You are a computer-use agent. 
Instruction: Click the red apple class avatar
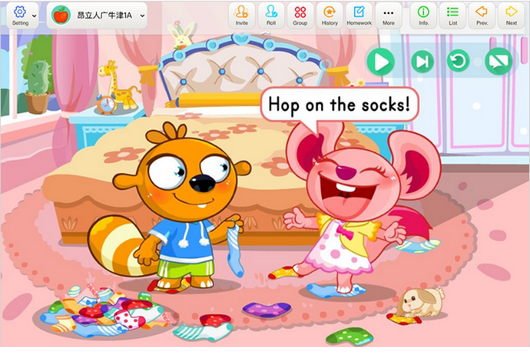pyautogui.click(x=61, y=15)
